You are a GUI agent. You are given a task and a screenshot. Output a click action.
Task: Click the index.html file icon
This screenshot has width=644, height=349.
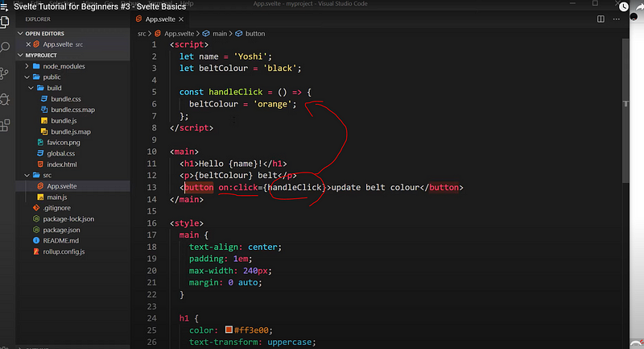(40, 164)
